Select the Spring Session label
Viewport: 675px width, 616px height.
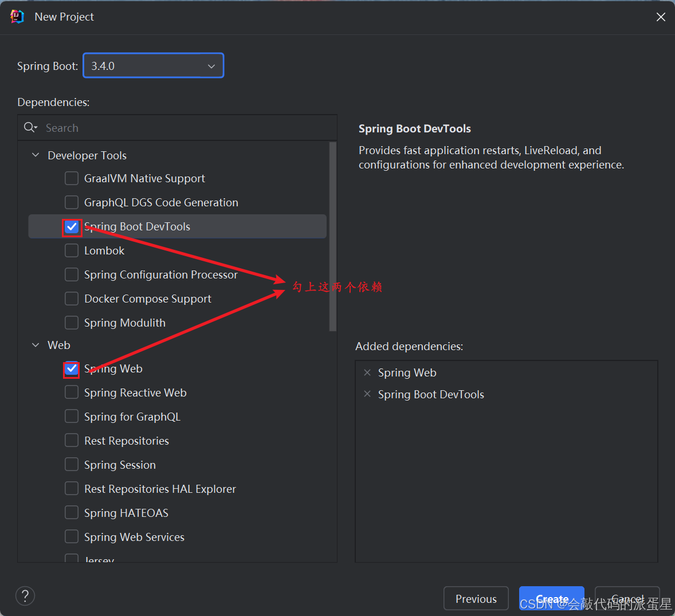click(120, 465)
